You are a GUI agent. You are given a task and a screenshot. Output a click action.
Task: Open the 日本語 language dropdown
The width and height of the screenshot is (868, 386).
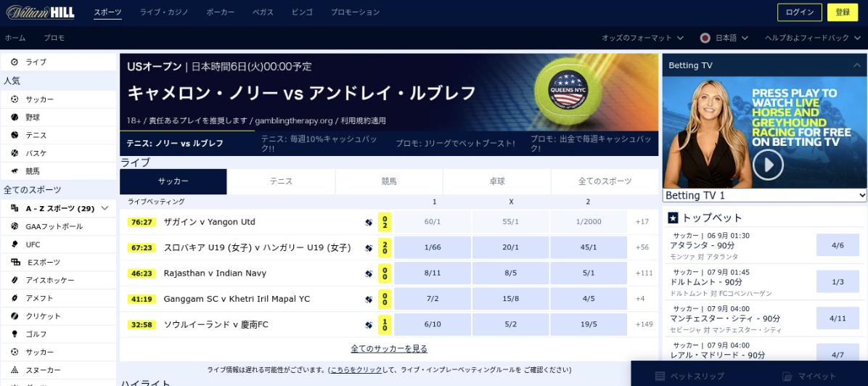tap(724, 38)
